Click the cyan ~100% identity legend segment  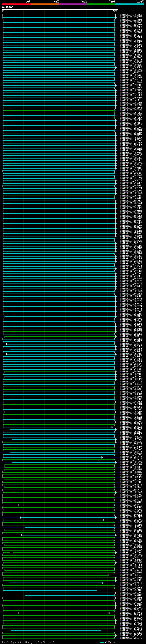[130, 4]
